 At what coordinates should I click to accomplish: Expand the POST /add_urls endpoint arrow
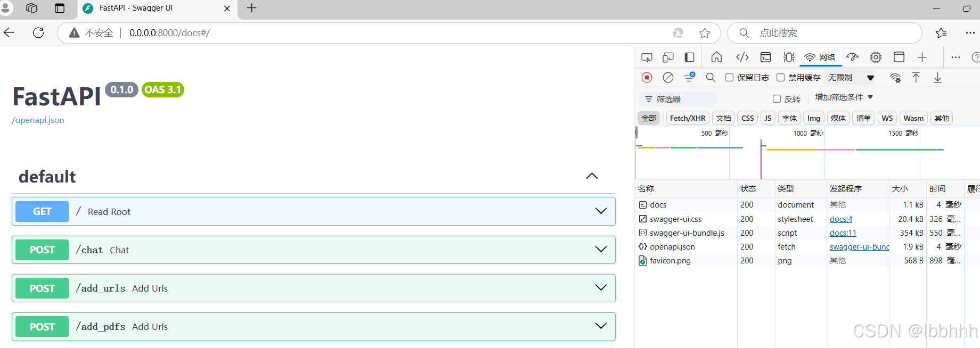pyautogui.click(x=601, y=288)
